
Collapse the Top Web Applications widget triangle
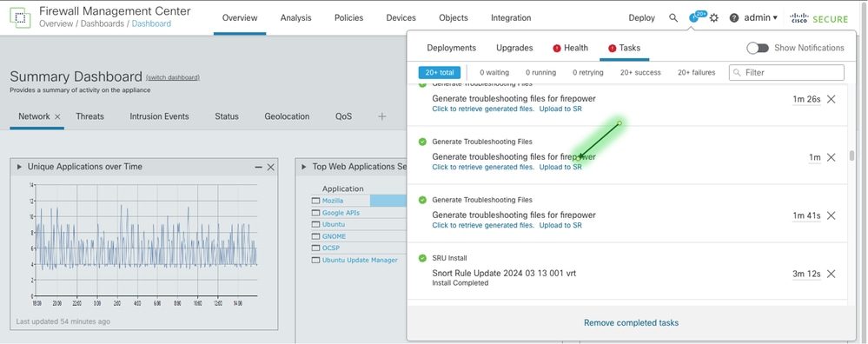coord(304,167)
